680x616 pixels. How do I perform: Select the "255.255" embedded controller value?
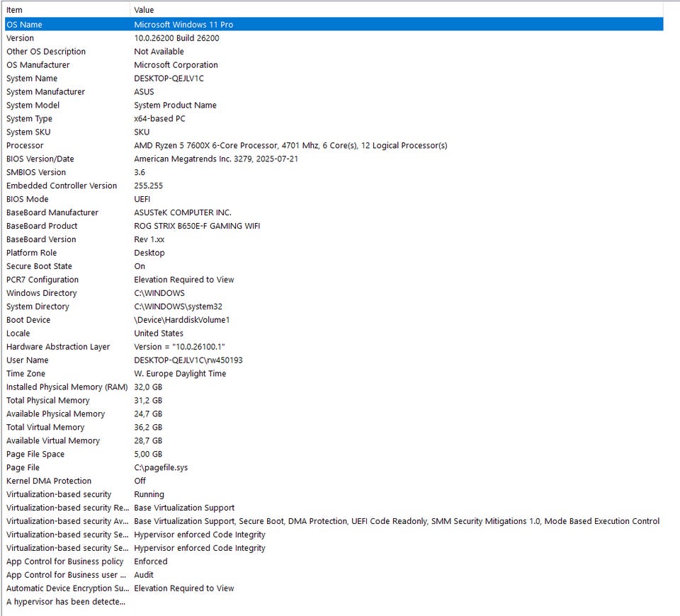tap(148, 186)
